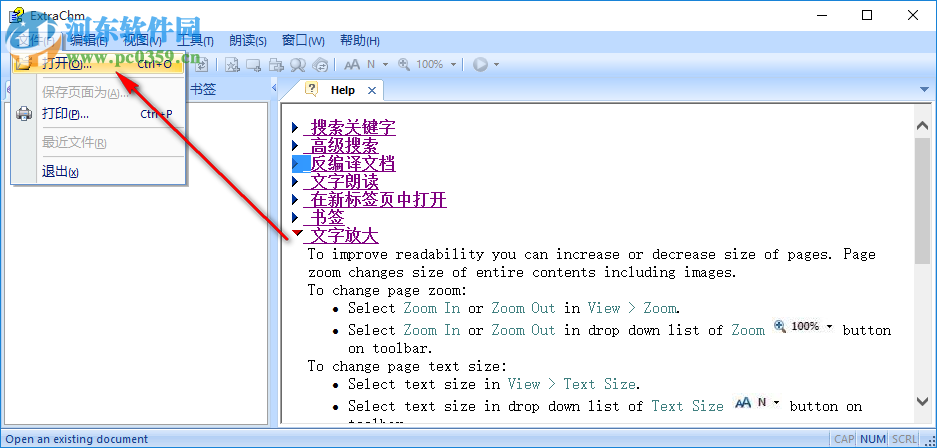Open the 窗口(W) menu
Viewport: 937px width, 448px height.
point(303,41)
